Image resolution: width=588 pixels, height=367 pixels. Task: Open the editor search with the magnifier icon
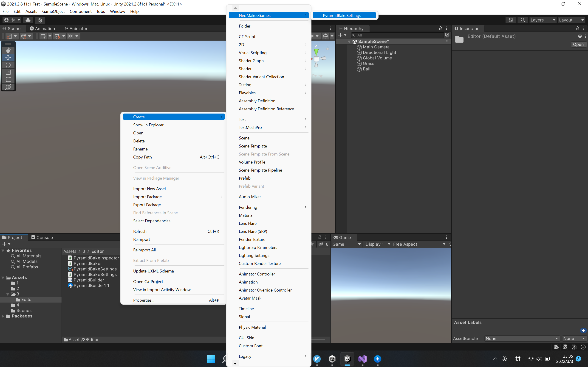[523, 20]
